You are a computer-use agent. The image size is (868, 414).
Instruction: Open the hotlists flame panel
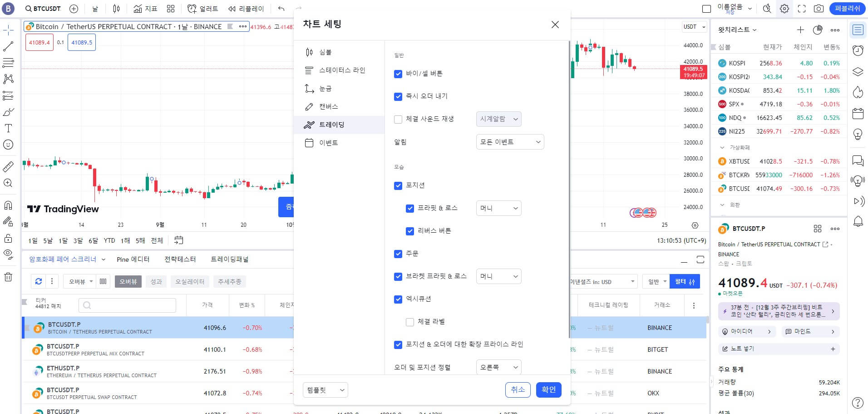(x=858, y=92)
